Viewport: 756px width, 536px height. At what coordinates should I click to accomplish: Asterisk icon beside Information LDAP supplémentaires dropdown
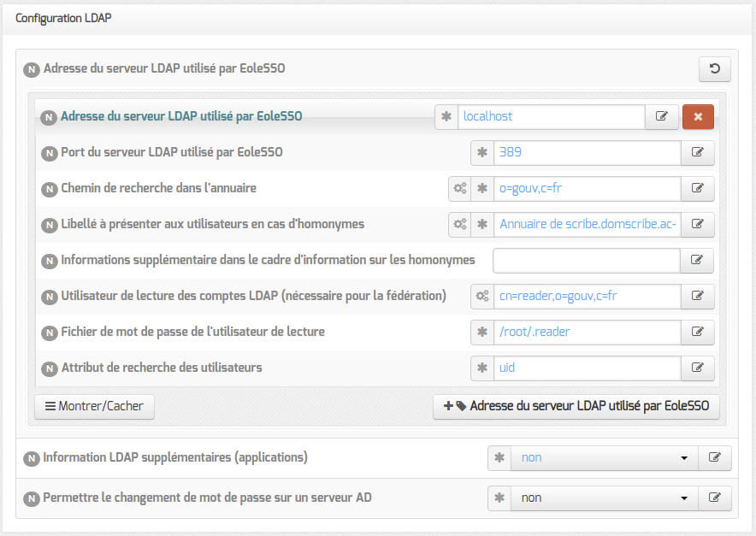[499, 458]
